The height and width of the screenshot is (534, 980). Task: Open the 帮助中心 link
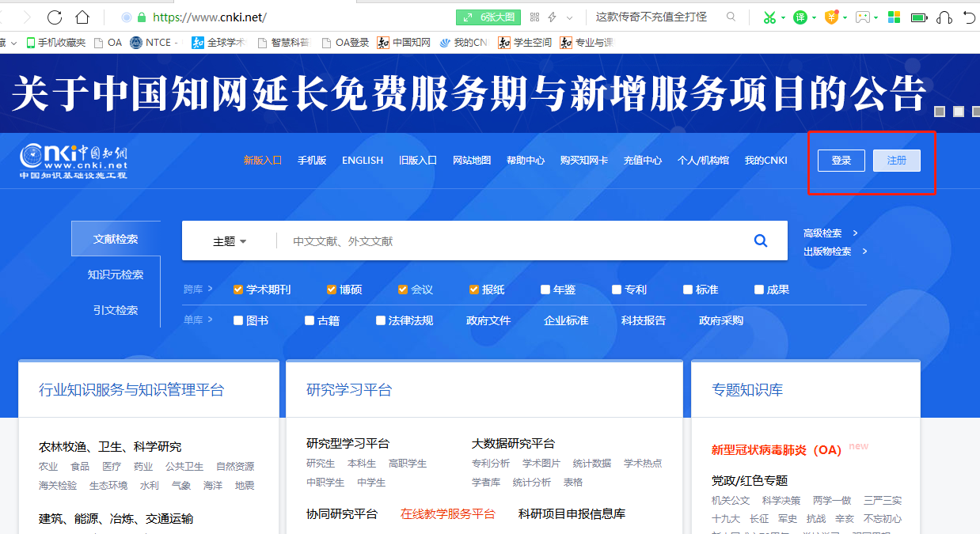(526, 161)
